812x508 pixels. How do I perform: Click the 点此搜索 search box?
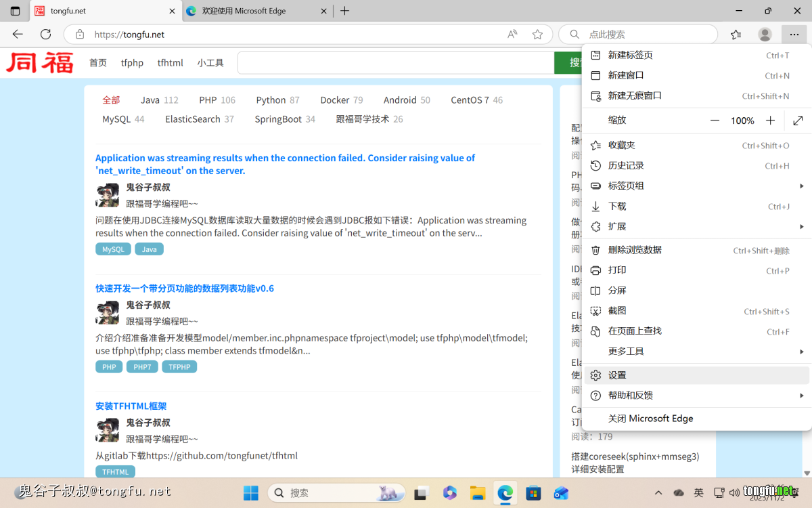coord(643,35)
